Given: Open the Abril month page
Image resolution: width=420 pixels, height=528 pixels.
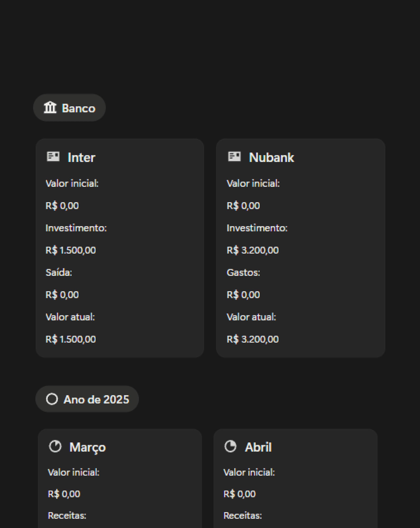Looking at the screenshot, I should pyautogui.click(x=258, y=447).
